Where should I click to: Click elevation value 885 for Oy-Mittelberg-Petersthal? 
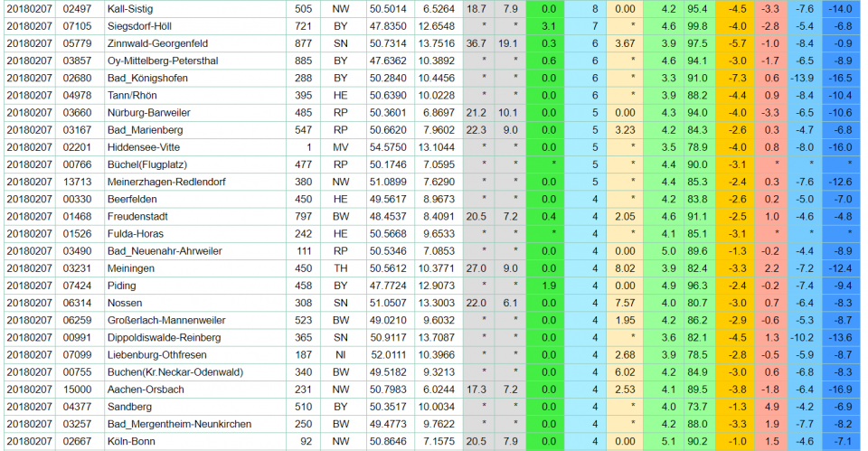pos(304,61)
